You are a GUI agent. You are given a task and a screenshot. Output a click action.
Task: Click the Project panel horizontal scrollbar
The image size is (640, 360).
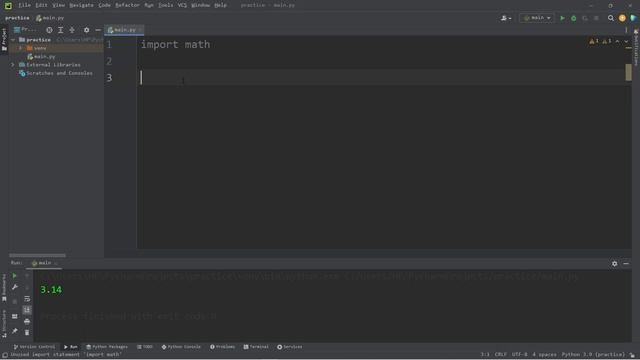pos(37,256)
